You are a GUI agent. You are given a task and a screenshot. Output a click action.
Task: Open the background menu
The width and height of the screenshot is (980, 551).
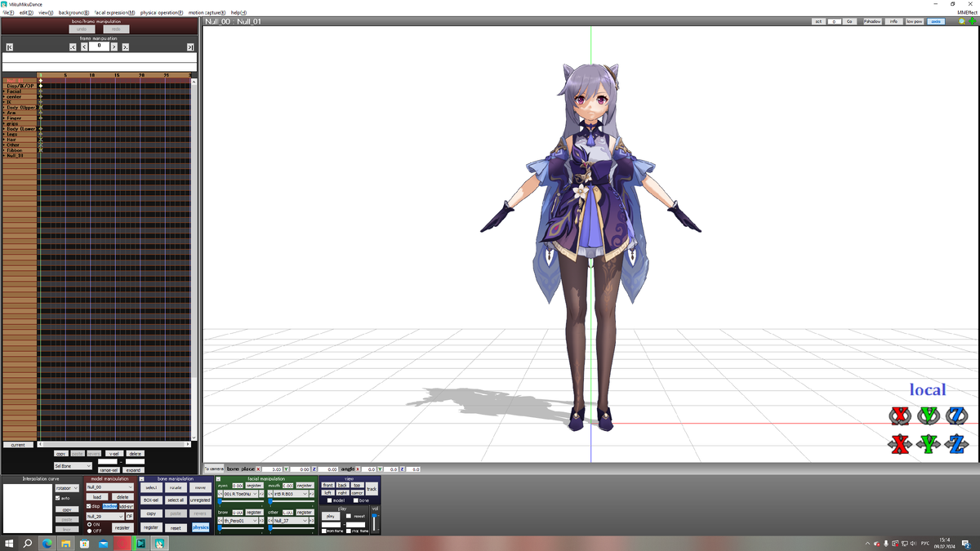point(74,13)
